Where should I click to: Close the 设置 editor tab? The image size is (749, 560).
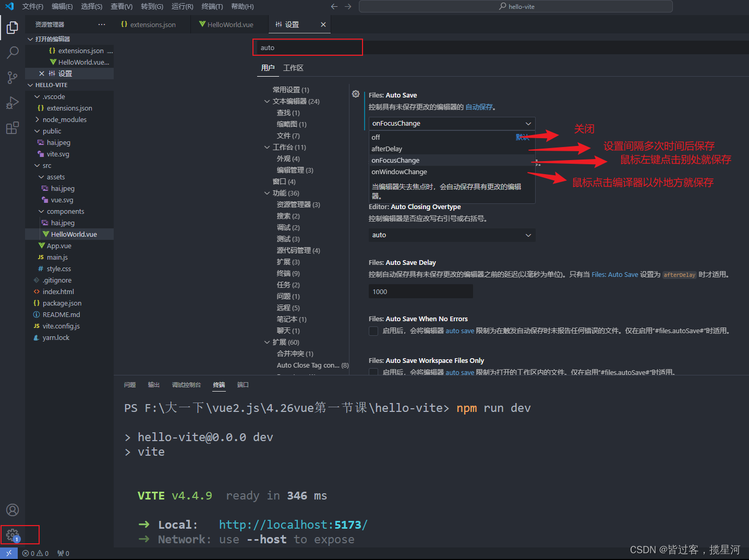[323, 25]
